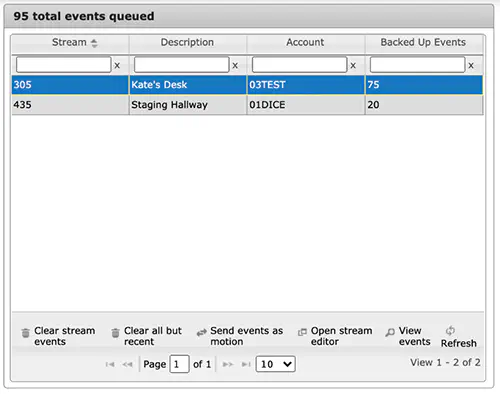
Task: Clear the Description filter with its x
Action: coord(235,65)
